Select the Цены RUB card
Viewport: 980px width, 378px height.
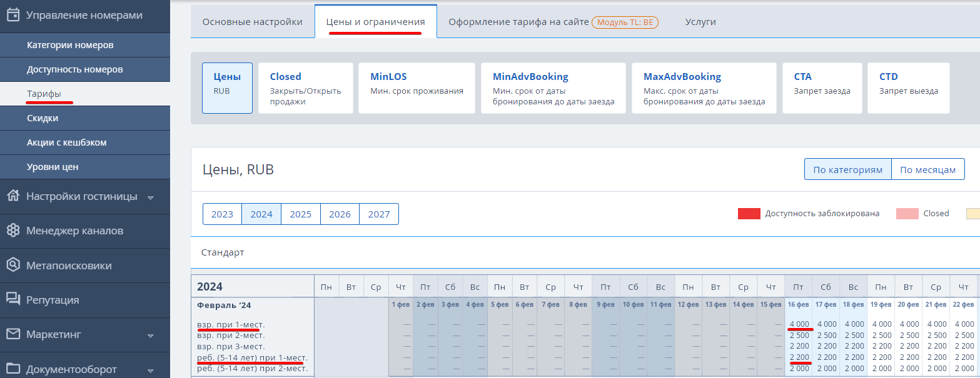coord(228,88)
